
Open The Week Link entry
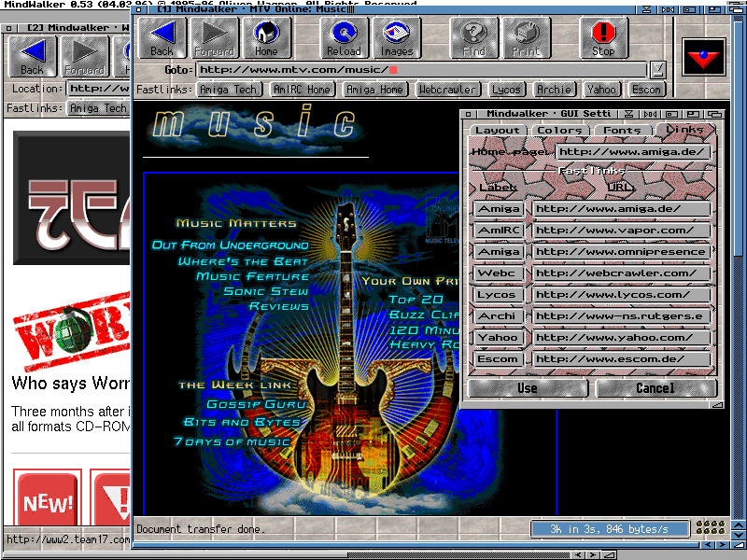tap(235, 385)
